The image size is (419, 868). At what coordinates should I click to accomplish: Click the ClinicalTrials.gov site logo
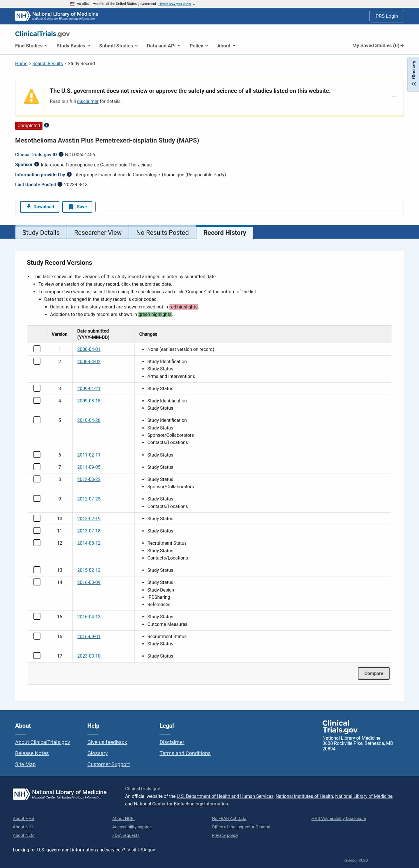(x=42, y=34)
